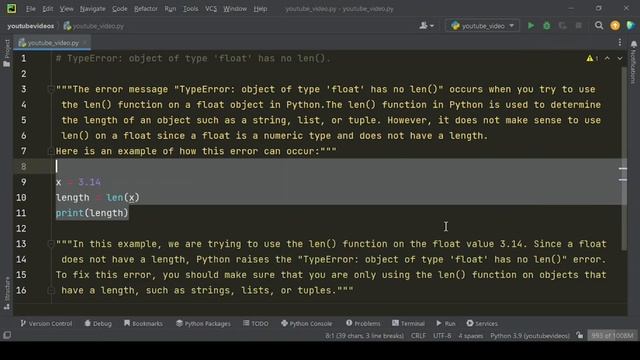Click fold end marker at line 7

click(51, 151)
